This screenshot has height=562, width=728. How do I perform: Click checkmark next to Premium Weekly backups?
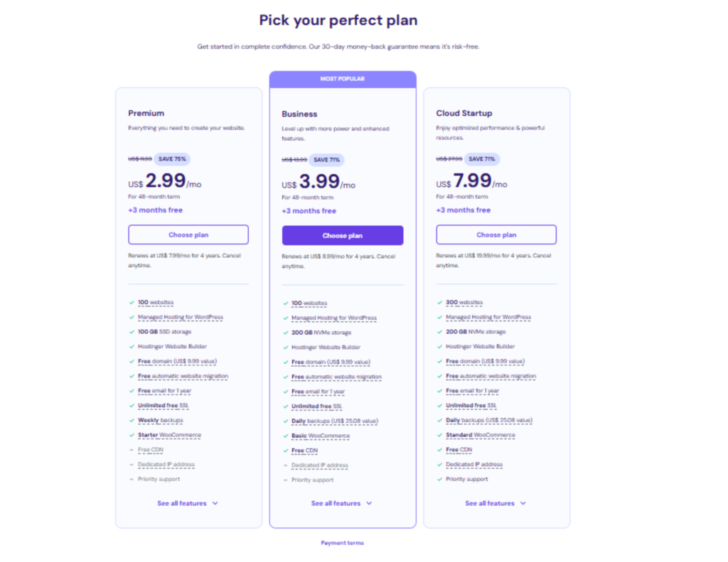(132, 420)
